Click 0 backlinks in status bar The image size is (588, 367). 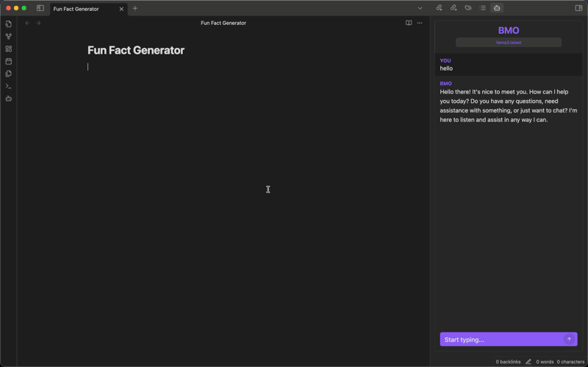[508, 362]
